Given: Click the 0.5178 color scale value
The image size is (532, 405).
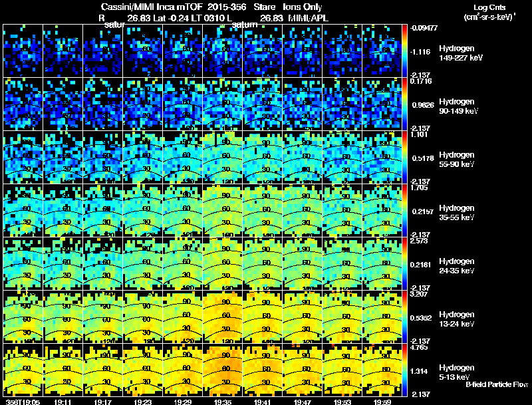Looking at the screenshot, I should (423, 158).
